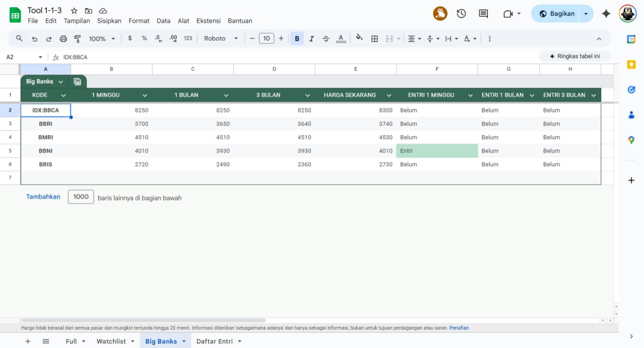Open the toolbar's three-dot more options
The image size is (644, 348).
click(x=489, y=38)
